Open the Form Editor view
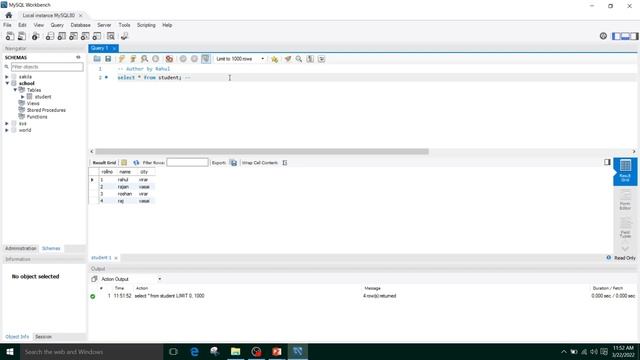The width and height of the screenshot is (640, 360). click(625, 200)
